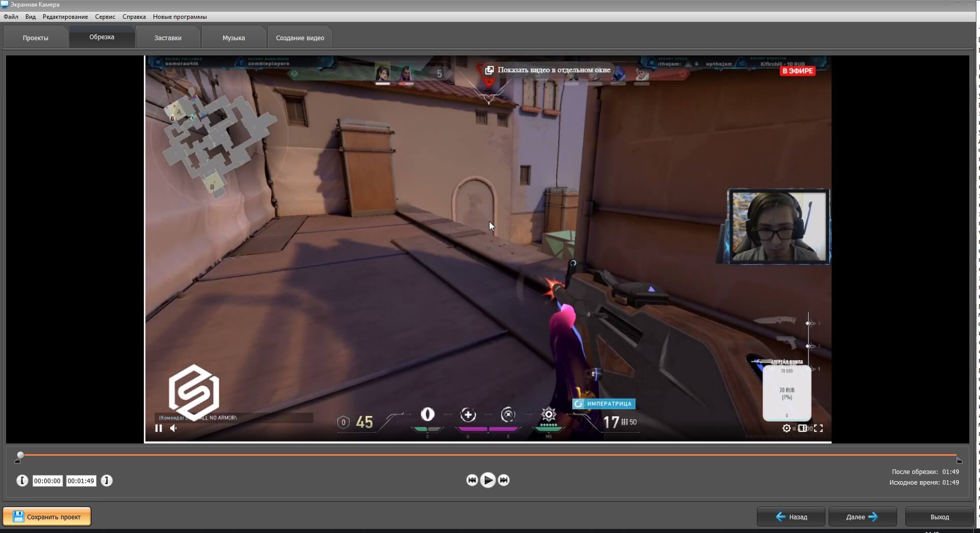Click the fullscreen icon in video preview
The height and width of the screenshot is (533, 980).
coord(818,428)
